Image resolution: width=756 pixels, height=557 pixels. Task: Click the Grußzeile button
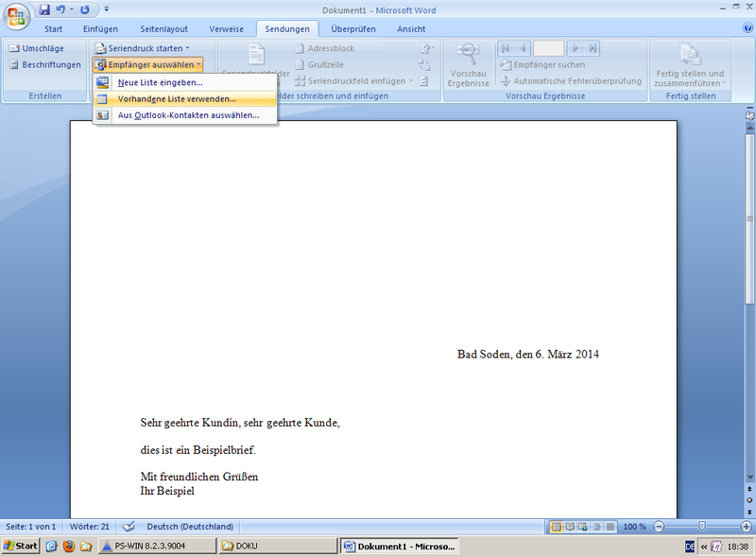(319, 64)
